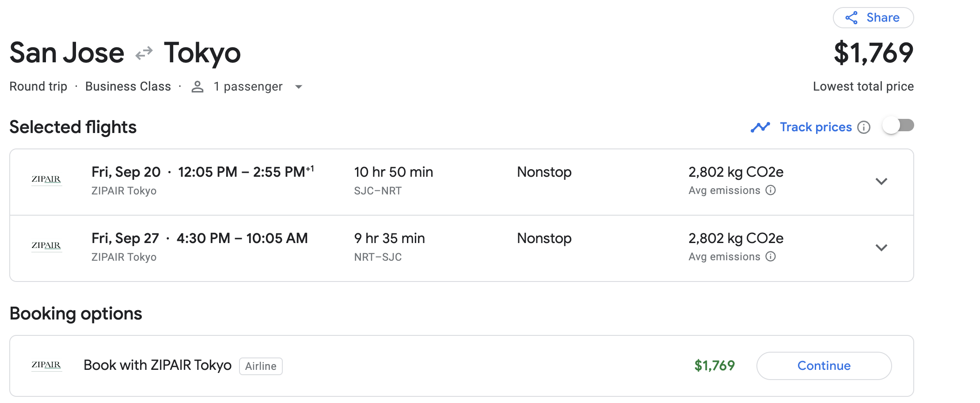Open outbound flight Avg emissions info icon

[771, 190]
